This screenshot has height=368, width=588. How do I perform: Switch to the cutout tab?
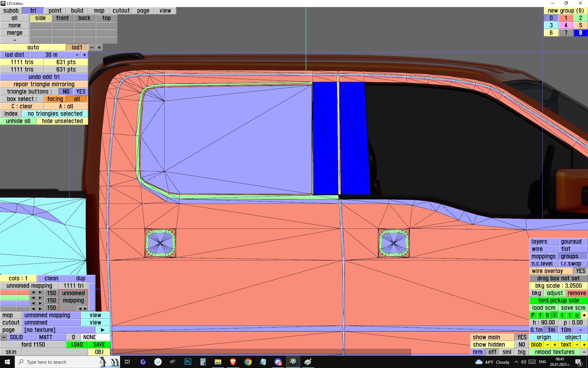(x=121, y=11)
